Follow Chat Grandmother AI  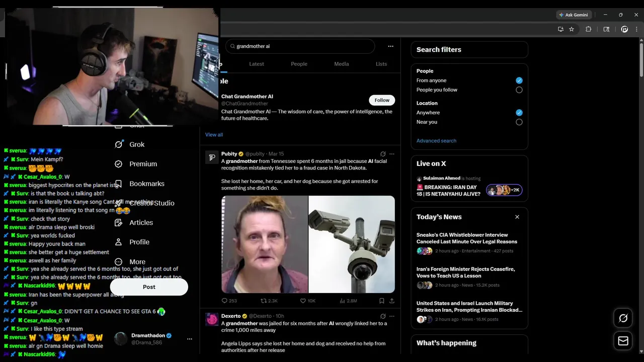point(382,100)
